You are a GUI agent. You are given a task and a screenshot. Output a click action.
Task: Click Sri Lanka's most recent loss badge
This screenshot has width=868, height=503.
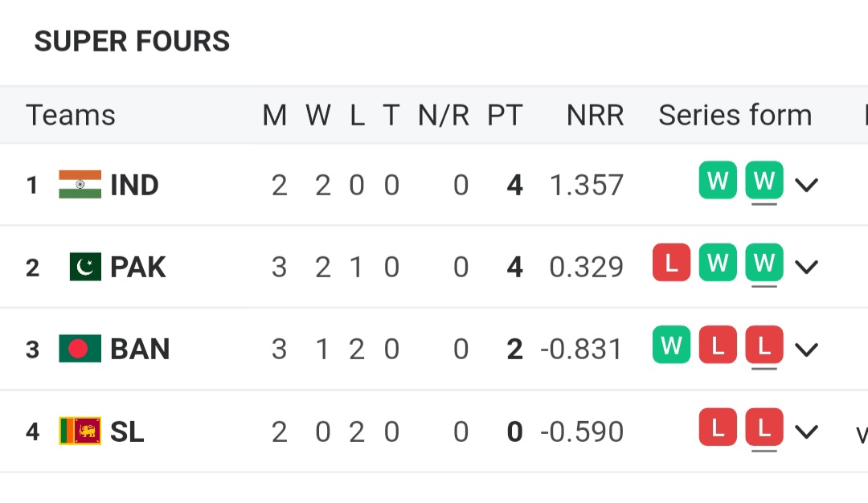(764, 427)
